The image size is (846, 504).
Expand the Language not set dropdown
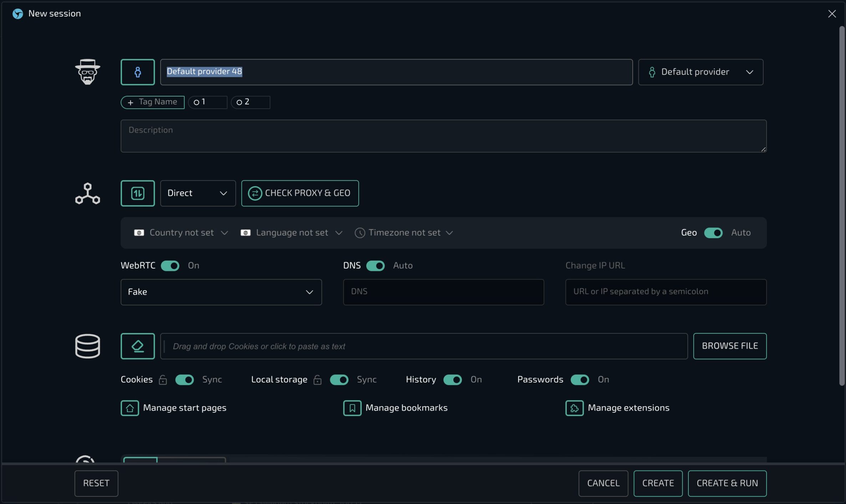292,233
